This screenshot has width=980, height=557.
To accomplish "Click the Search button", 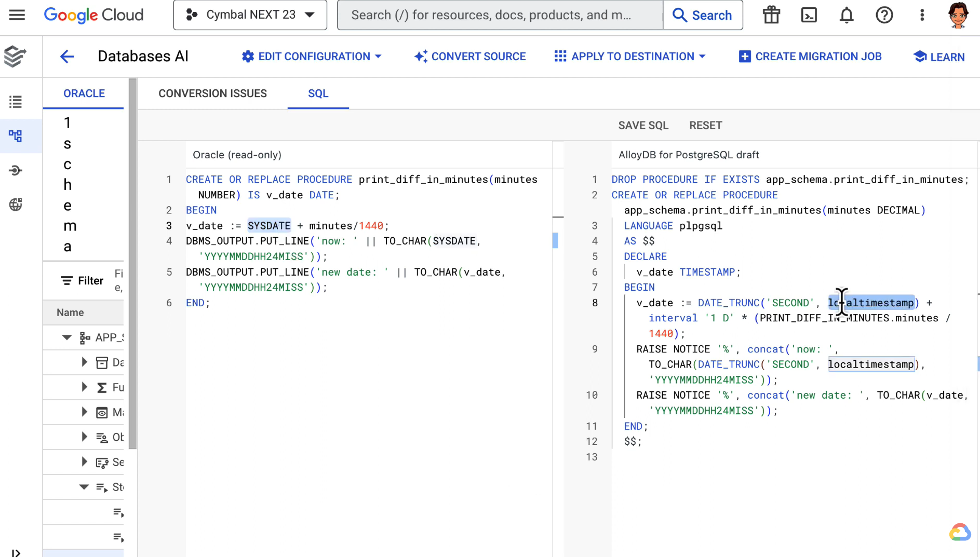I will click(703, 15).
